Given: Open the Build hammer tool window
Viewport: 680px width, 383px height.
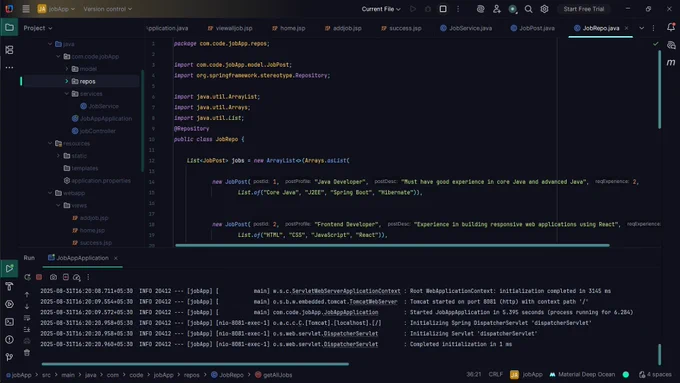Looking at the screenshot, I should (9, 286).
